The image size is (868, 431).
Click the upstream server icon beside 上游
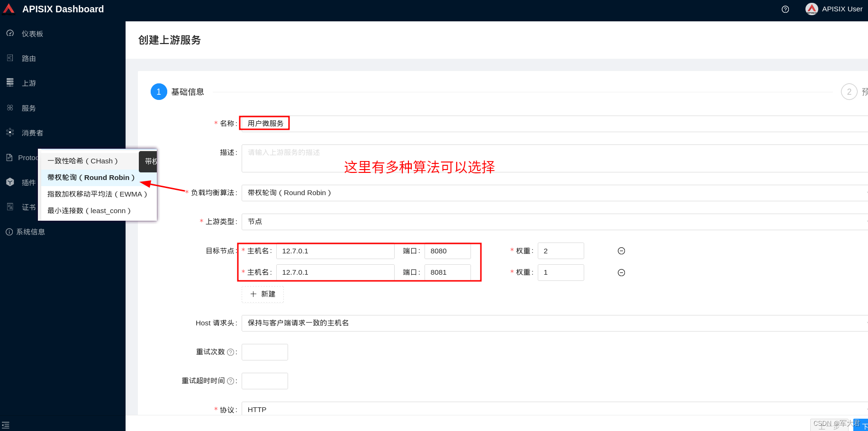click(10, 82)
